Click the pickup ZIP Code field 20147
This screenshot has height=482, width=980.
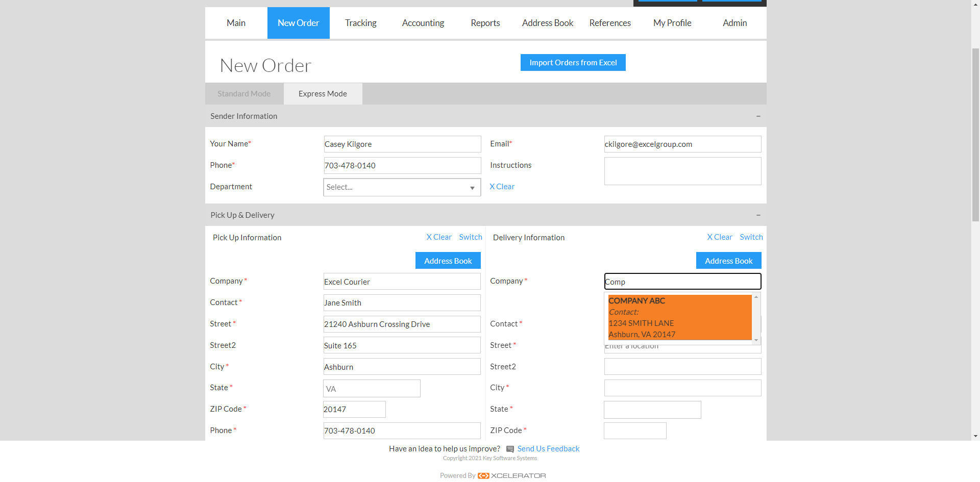coord(355,410)
